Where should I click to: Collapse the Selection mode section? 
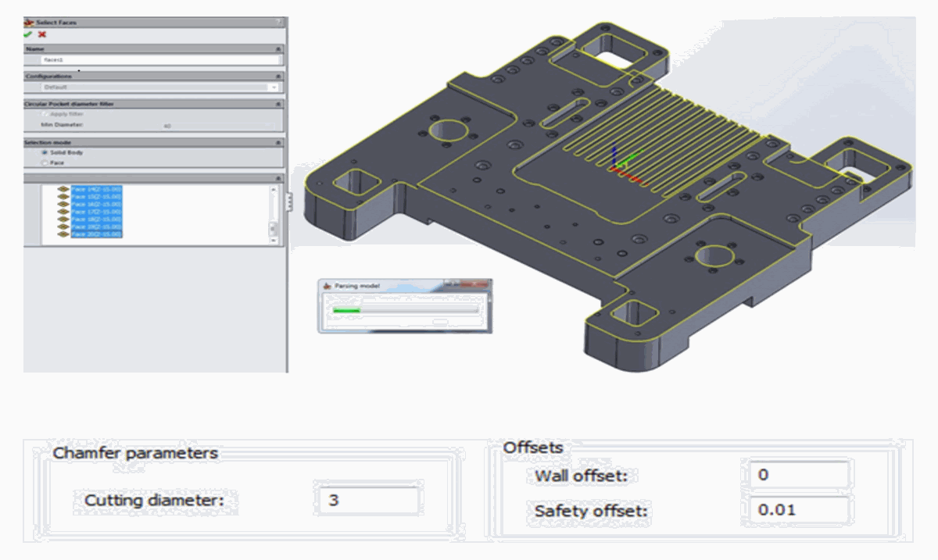pos(278,143)
